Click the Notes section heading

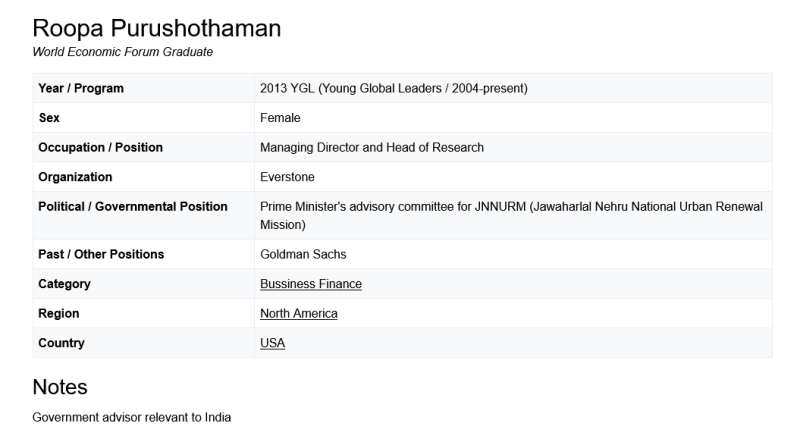click(60, 386)
